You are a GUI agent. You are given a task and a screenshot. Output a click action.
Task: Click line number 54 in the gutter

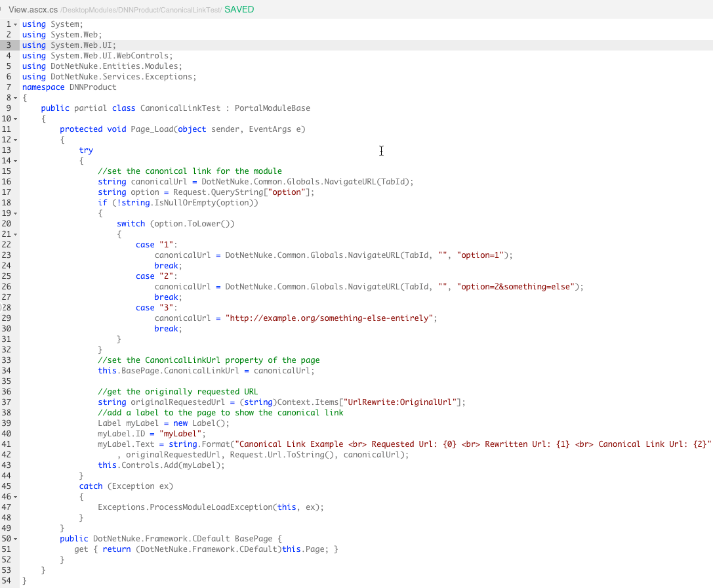click(x=7, y=581)
